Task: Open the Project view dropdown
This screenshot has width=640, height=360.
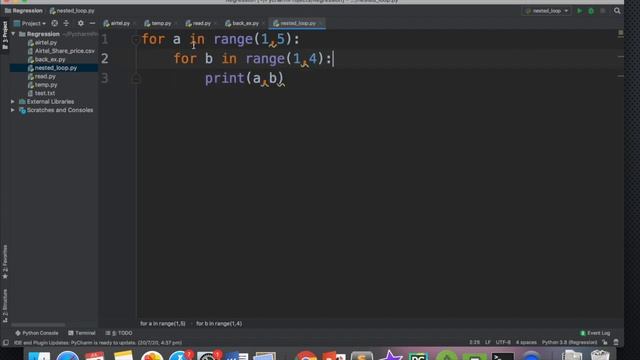Action: coord(30,24)
